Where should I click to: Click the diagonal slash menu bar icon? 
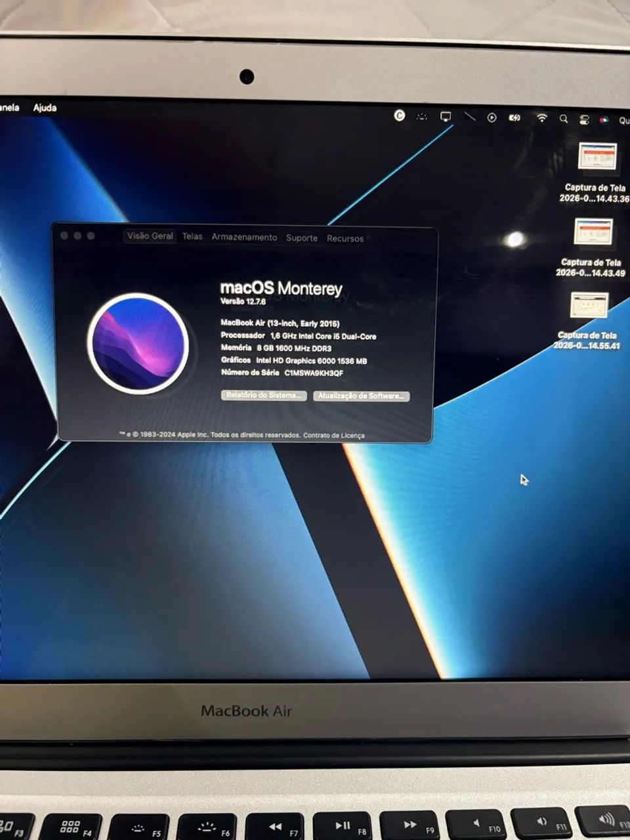[x=470, y=117]
